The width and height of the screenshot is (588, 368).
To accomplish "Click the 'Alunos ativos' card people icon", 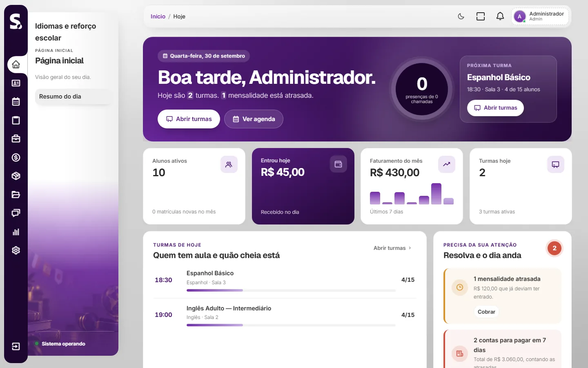I will 229,164.
